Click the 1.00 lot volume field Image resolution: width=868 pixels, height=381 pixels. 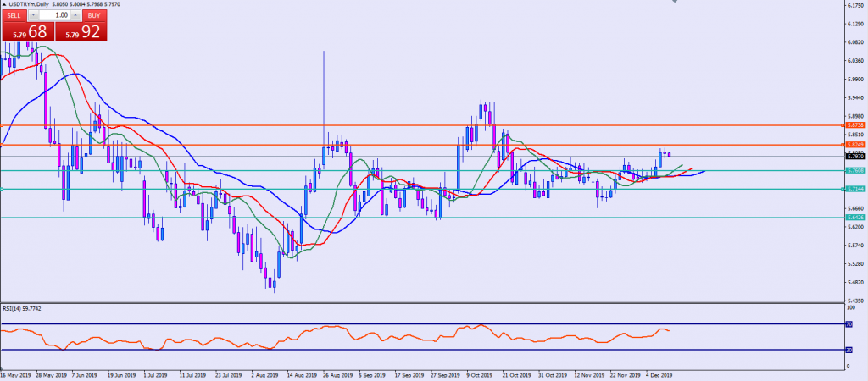[x=56, y=15]
